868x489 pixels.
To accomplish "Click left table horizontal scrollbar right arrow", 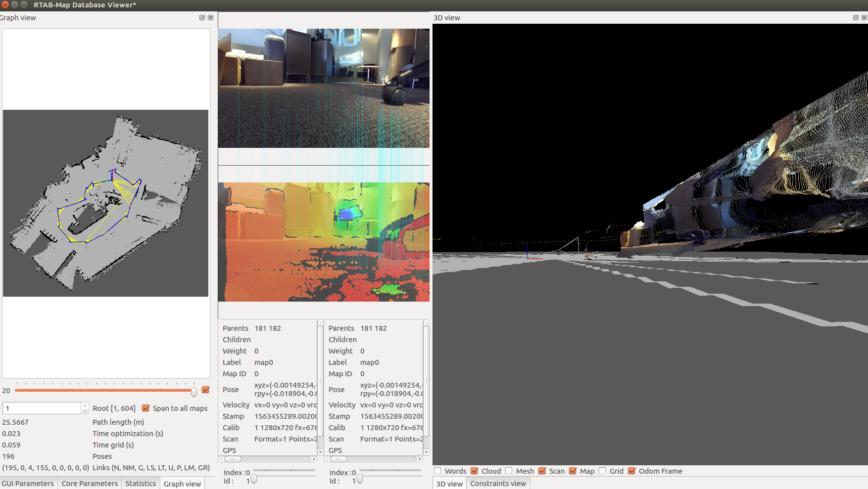I will point(314,459).
